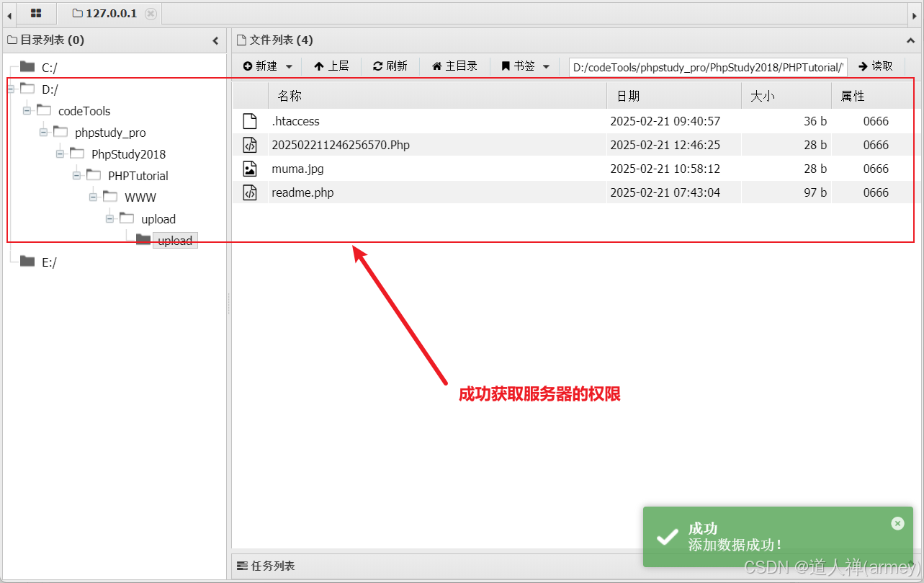
Task: Open the 任务列表 task list panel
Action: tap(266, 566)
